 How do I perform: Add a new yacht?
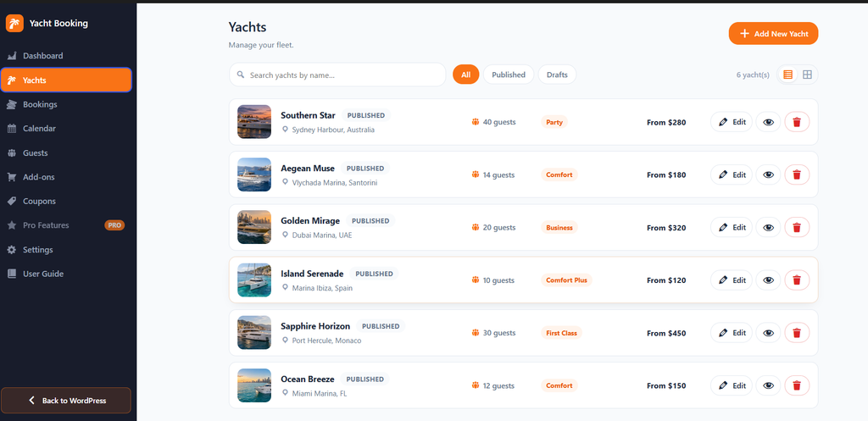773,34
